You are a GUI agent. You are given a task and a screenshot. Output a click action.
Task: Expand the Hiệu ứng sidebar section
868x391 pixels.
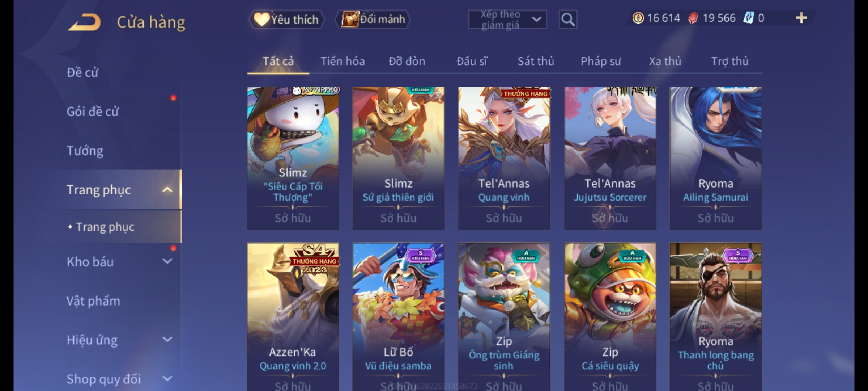167,340
